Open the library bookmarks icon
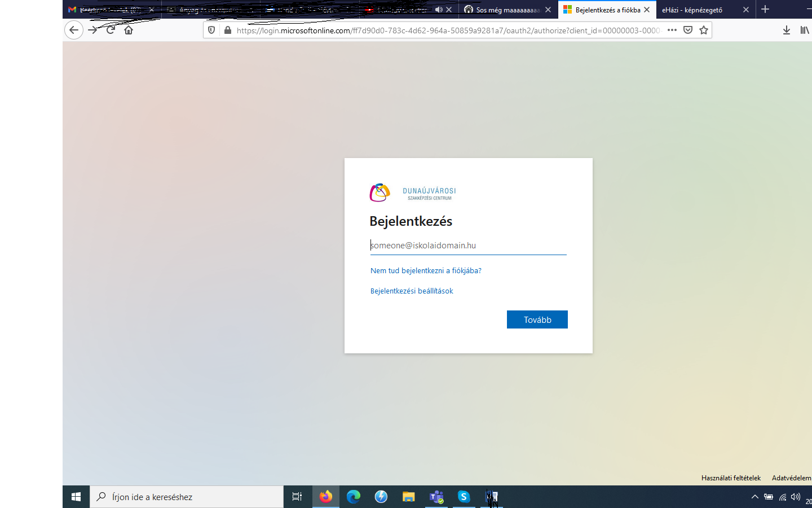 804,30
